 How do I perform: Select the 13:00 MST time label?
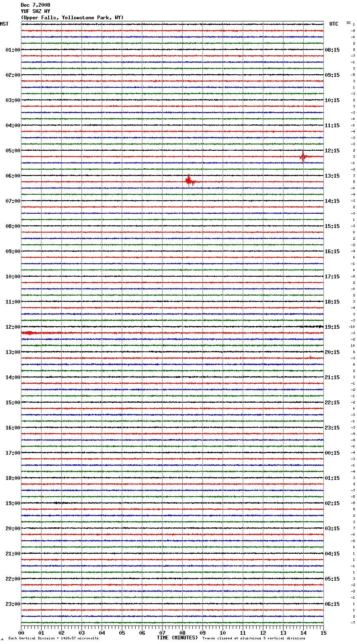pyautogui.click(x=13, y=352)
